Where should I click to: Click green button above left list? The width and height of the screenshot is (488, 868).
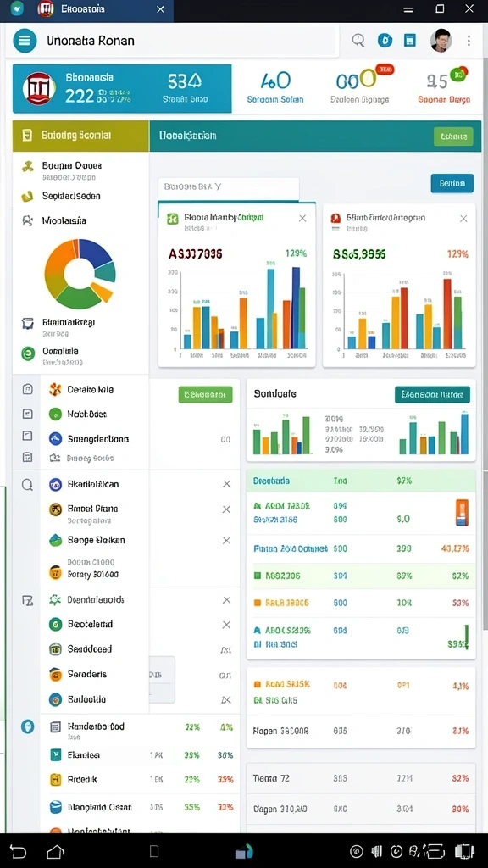pos(205,395)
